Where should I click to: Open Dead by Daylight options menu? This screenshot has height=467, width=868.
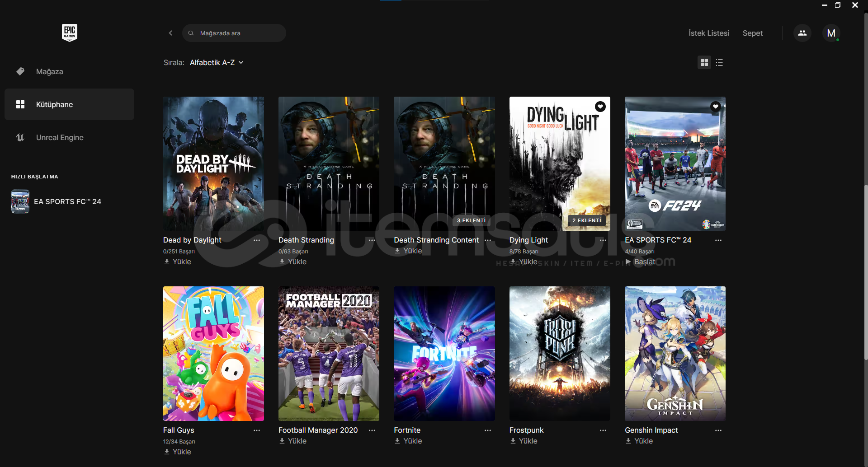click(x=257, y=240)
